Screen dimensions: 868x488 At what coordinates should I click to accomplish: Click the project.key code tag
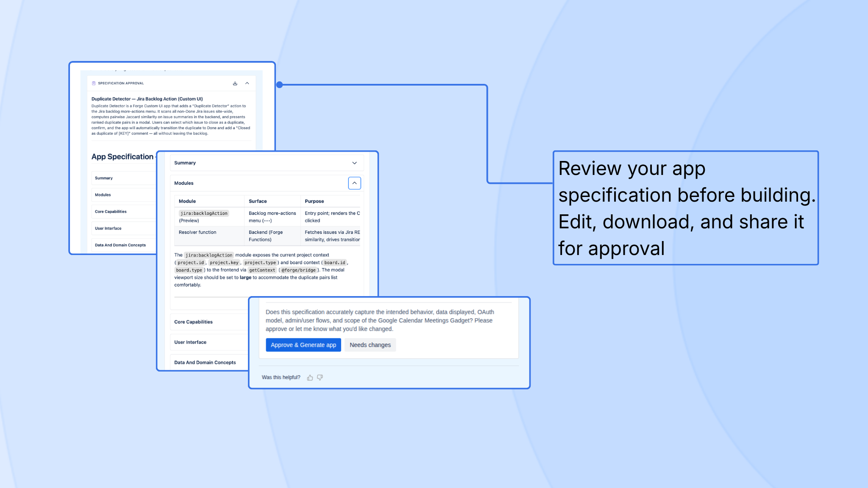tap(224, 263)
